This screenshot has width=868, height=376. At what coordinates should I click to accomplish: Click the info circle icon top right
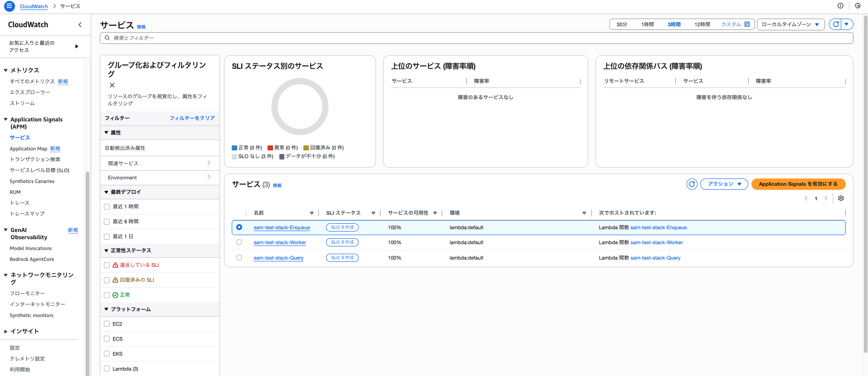[x=840, y=6]
